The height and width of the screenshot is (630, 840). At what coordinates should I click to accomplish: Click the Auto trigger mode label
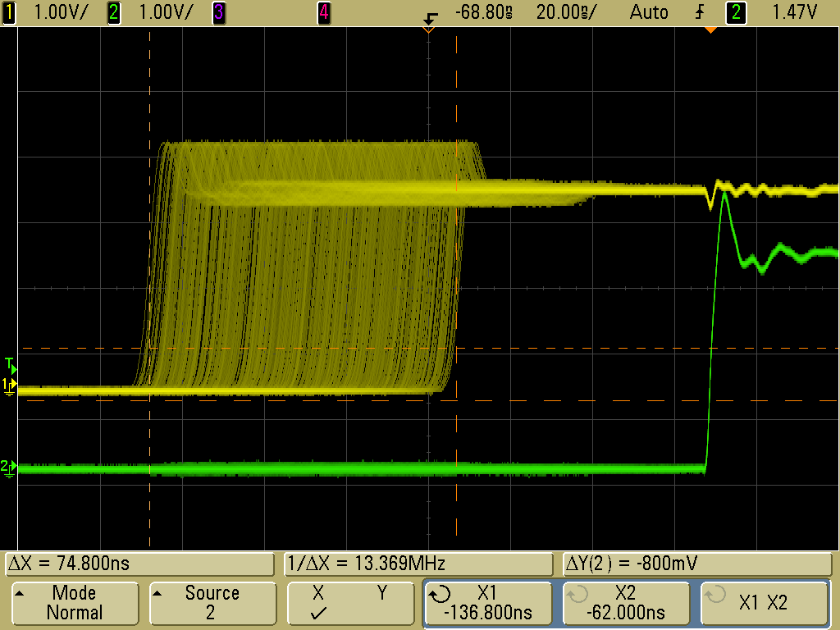tap(649, 12)
